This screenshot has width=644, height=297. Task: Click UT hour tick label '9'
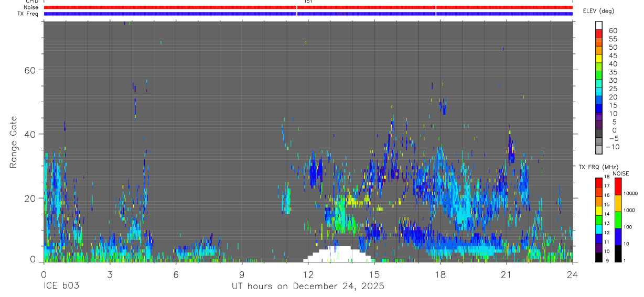(x=242, y=274)
